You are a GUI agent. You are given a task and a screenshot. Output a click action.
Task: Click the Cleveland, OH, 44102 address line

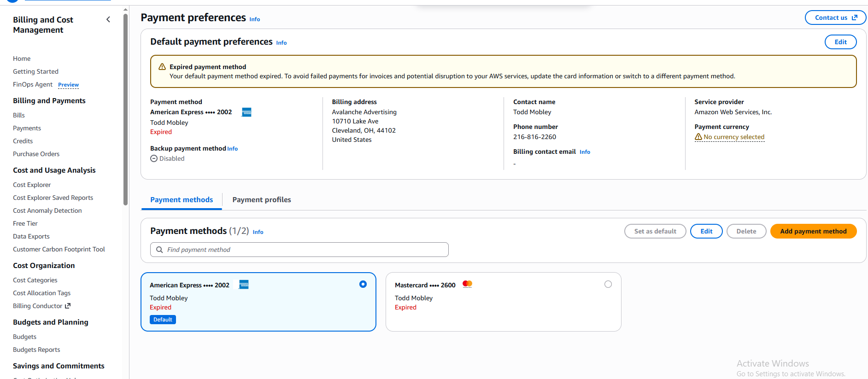coord(364,130)
